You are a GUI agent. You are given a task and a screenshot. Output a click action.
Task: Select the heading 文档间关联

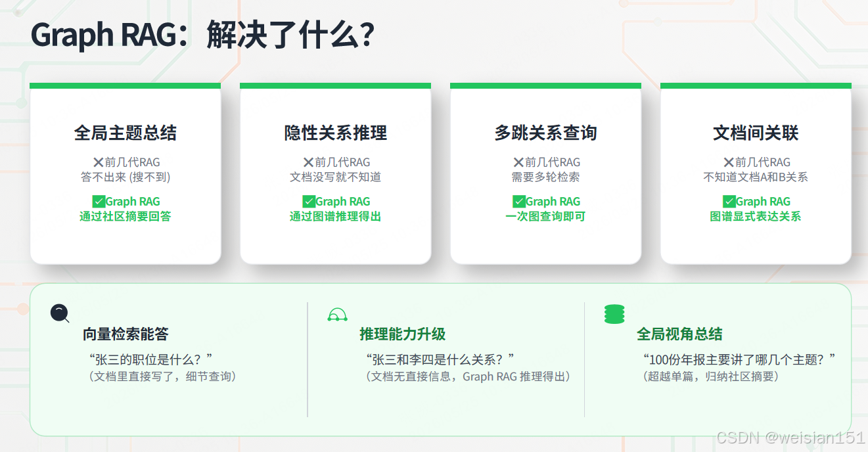[756, 133]
